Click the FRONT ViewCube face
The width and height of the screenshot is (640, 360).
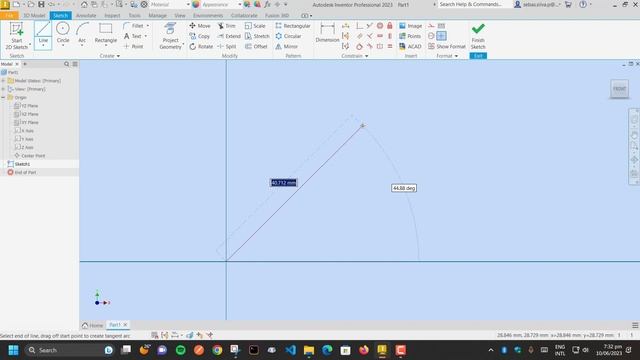click(x=619, y=89)
